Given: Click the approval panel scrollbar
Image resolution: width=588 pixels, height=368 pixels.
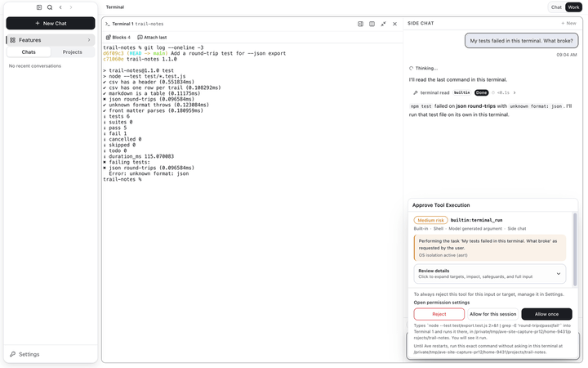Looking at the screenshot, I should pos(574,249).
